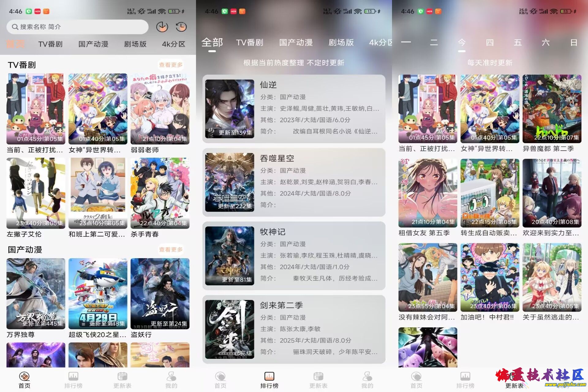Open 欢迎来到实力至上 poster
Screen dimensions: 588x392
(552, 193)
